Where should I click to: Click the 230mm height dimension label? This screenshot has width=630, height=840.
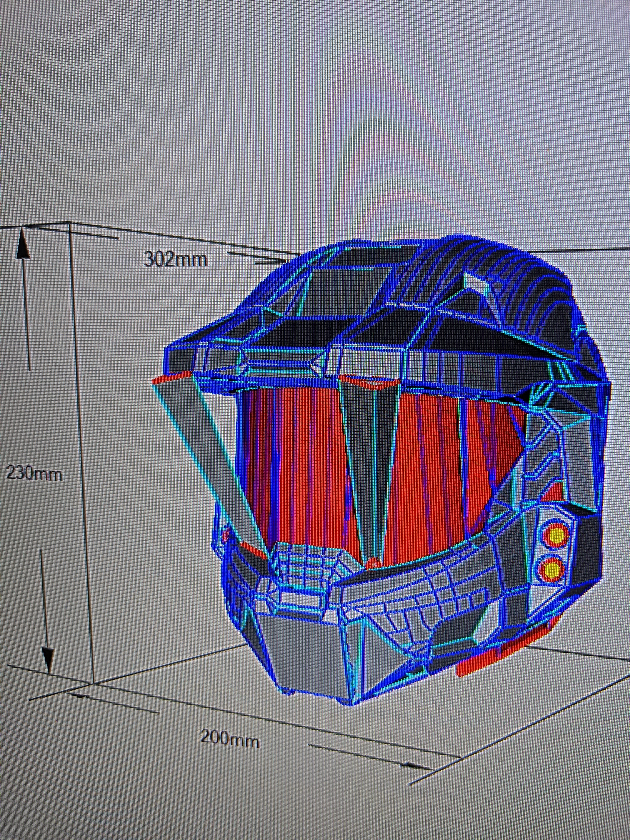[34, 474]
